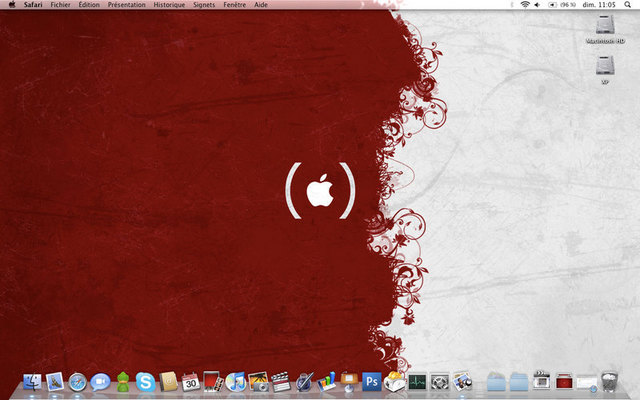Launch iPhoto from the dock

(258, 382)
